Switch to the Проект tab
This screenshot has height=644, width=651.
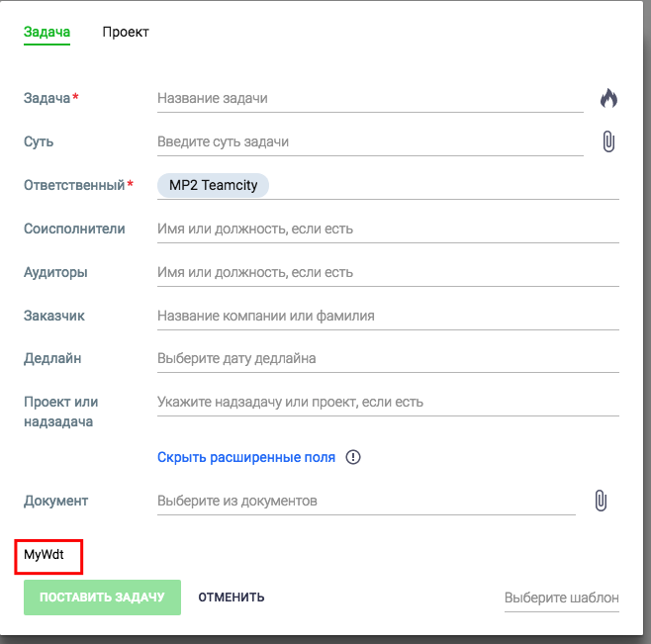pos(126,32)
